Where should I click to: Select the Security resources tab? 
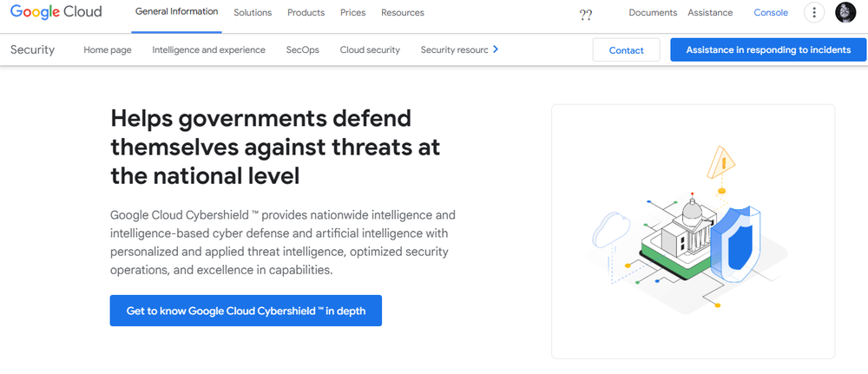(x=455, y=49)
